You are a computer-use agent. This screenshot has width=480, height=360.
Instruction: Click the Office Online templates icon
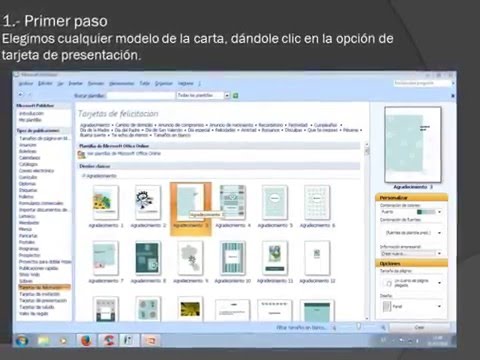[81, 154]
